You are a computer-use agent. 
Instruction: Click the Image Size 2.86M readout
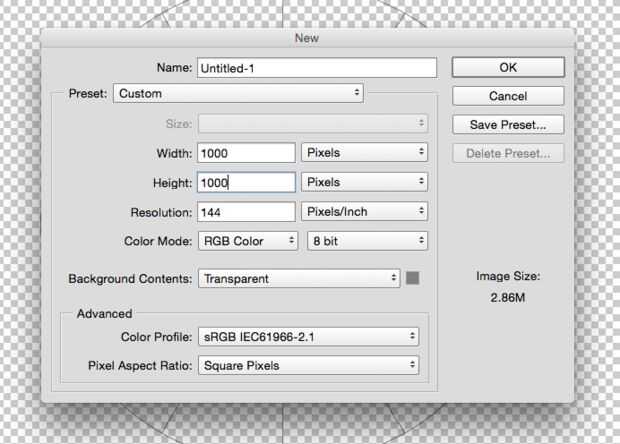507,299
